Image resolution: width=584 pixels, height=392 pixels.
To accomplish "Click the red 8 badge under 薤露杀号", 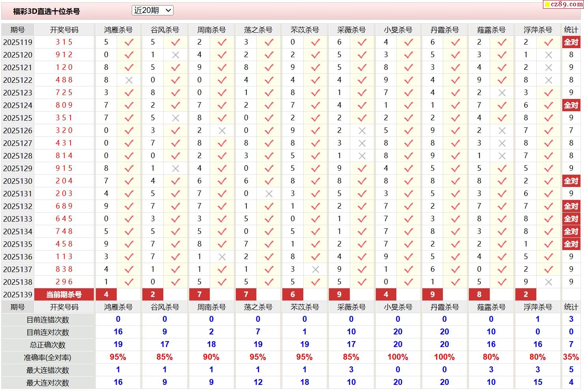I will 479,295.
